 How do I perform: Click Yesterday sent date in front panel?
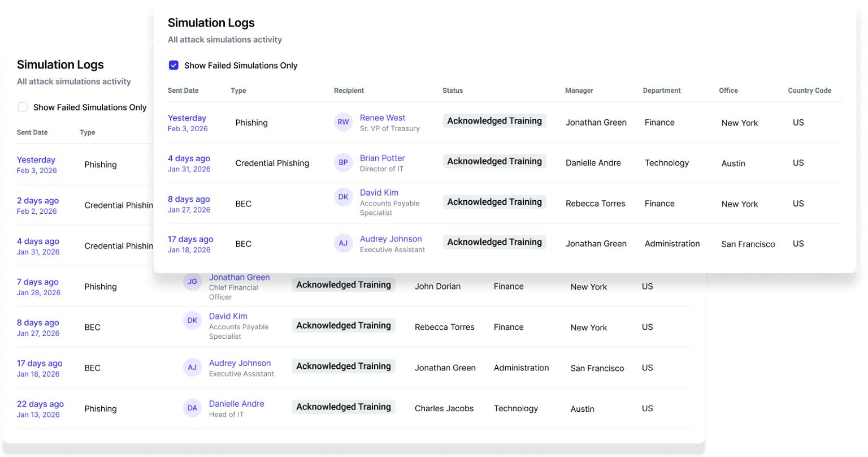pos(187,118)
